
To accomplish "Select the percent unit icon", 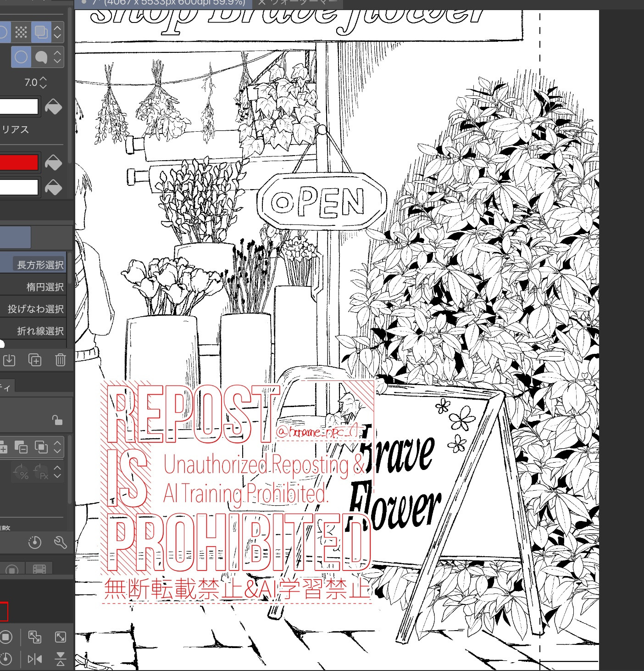I will tap(21, 472).
